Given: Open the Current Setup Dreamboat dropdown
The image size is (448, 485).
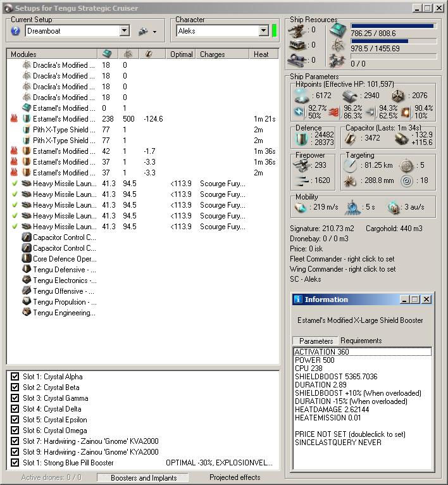Looking at the screenshot, I should [x=124, y=31].
